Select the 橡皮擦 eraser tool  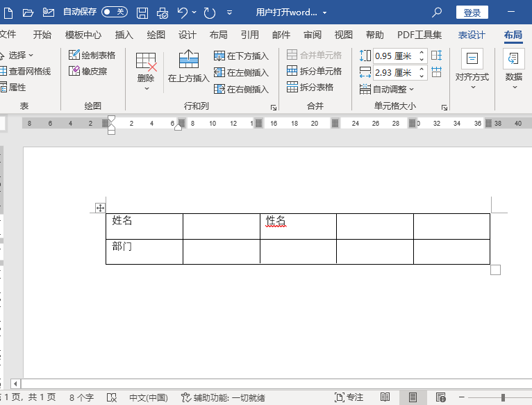tap(88, 72)
